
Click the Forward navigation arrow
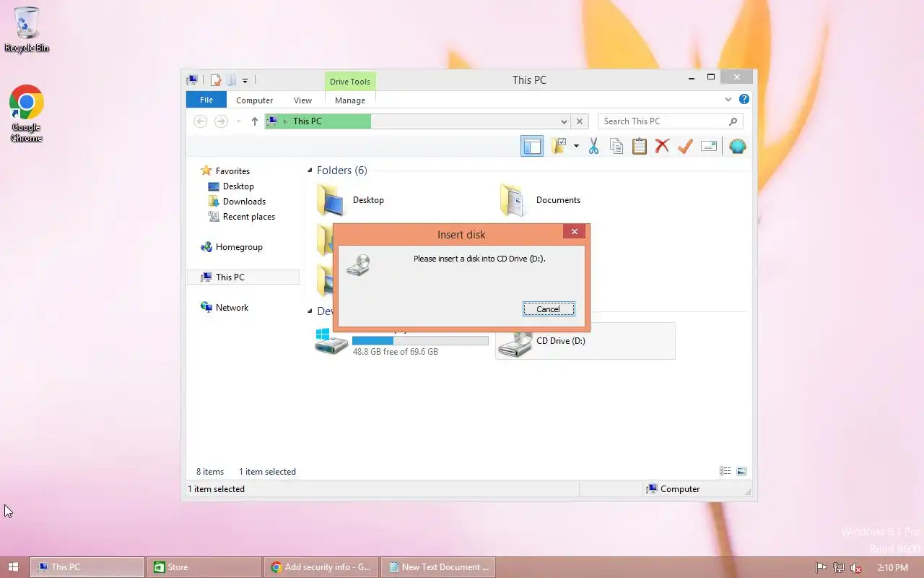click(221, 121)
